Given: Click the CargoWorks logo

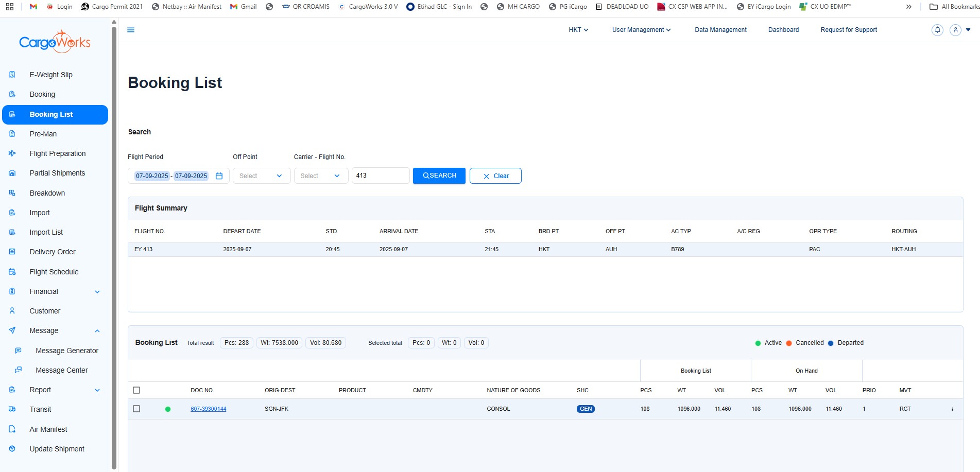Looking at the screenshot, I should 55,42.
